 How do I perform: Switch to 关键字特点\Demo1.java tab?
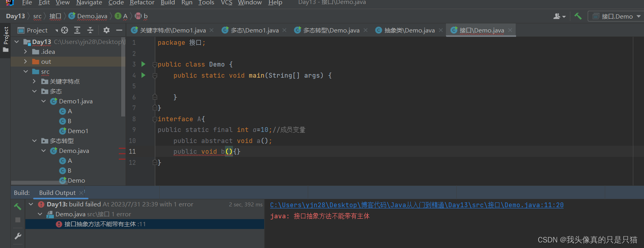[173, 30]
